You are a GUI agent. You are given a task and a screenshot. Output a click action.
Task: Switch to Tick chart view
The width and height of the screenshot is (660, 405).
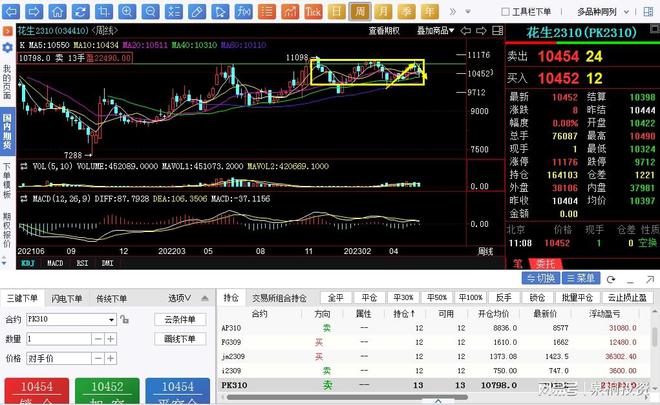click(313, 11)
